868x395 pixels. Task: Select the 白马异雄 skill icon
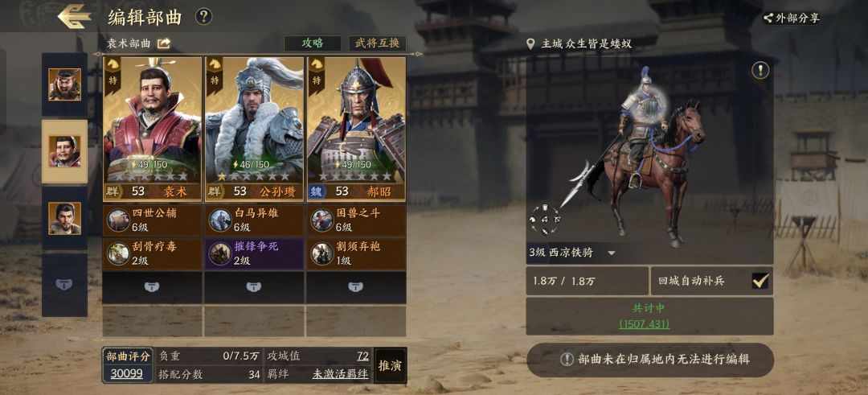click(x=219, y=220)
